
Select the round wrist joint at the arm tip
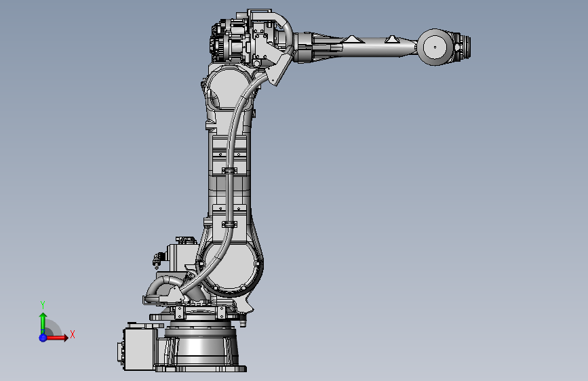click(x=435, y=47)
